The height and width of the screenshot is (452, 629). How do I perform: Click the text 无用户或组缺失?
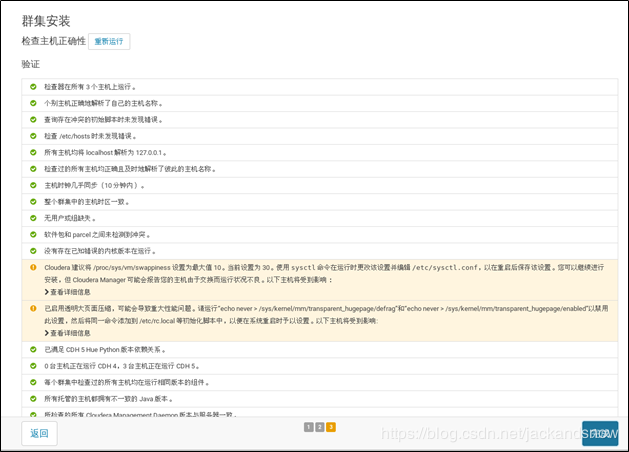point(70,219)
